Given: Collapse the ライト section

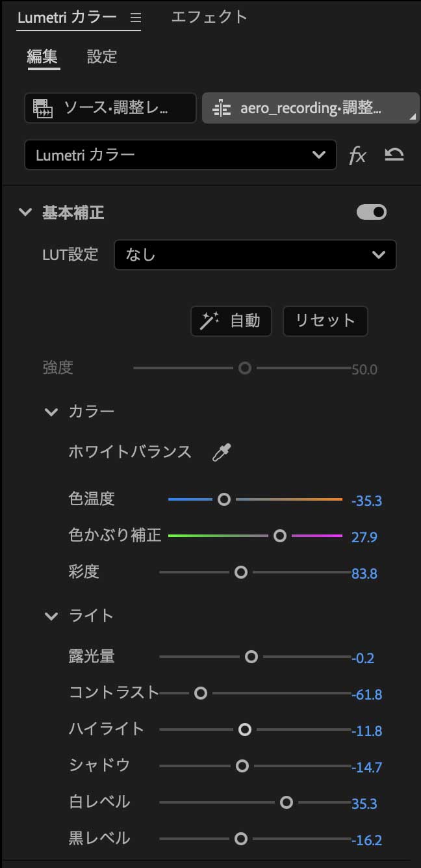Looking at the screenshot, I should pos(51,615).
